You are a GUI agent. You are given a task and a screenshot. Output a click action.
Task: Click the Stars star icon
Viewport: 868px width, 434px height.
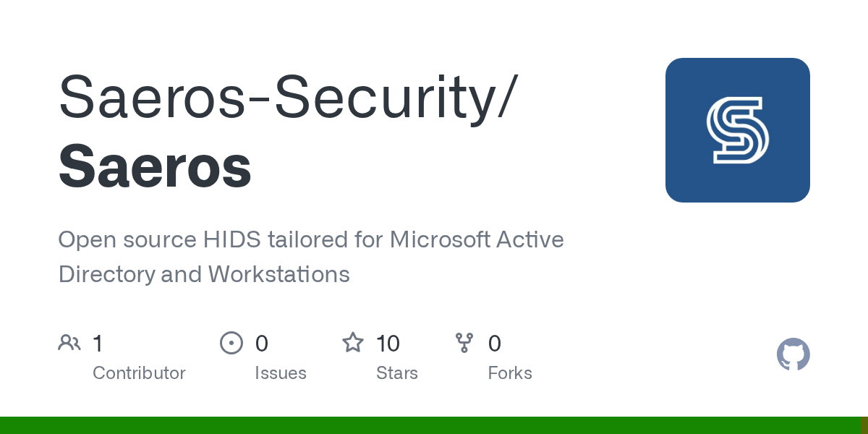353,342
